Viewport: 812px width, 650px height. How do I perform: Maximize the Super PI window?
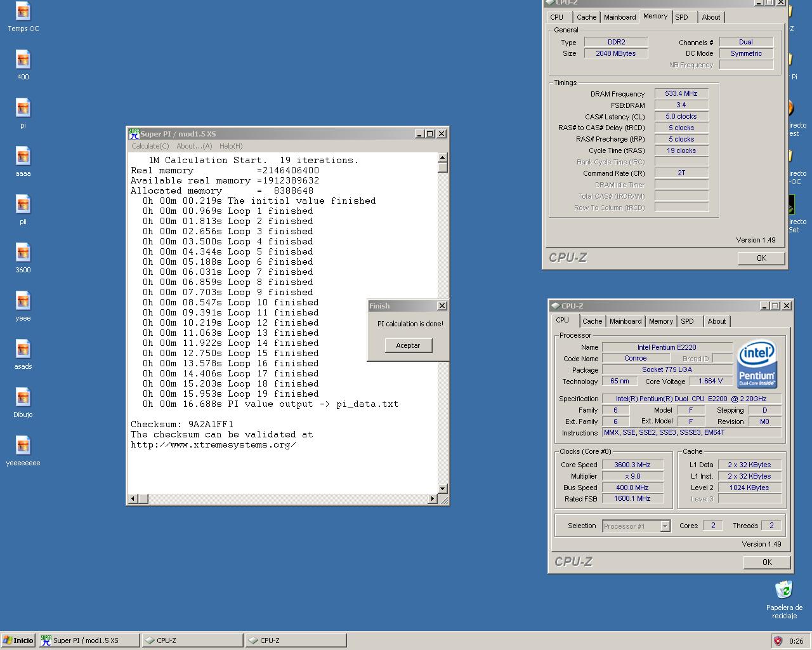click(430, 134)
